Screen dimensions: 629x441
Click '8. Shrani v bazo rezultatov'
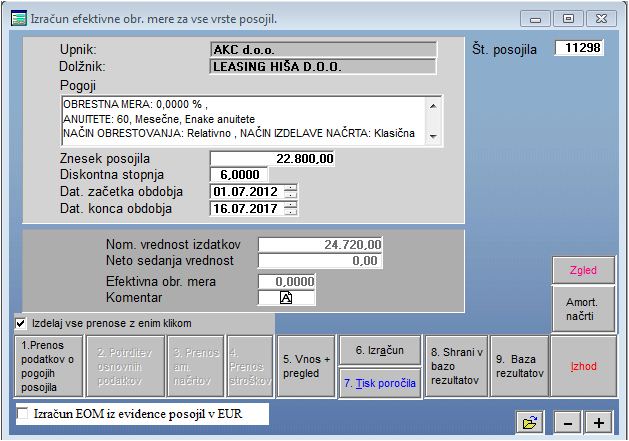(457, 366)
